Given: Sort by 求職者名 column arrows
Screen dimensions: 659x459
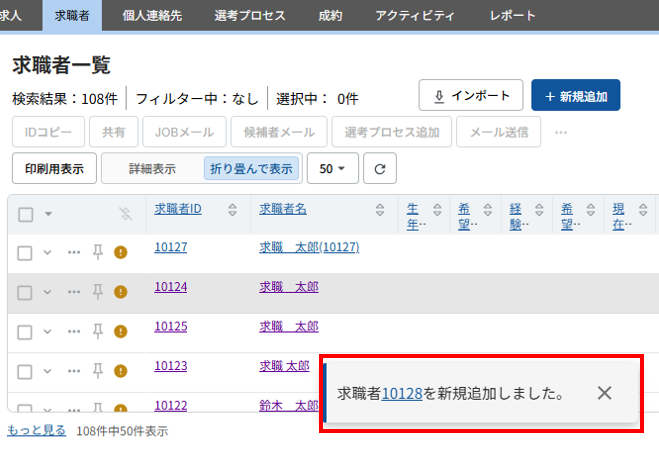Looking at the screenshot, I should tap(380, 210).
